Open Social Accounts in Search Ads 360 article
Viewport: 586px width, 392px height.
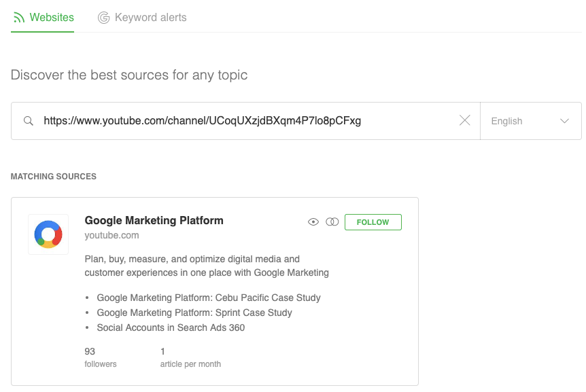click(x=171, y=327)
